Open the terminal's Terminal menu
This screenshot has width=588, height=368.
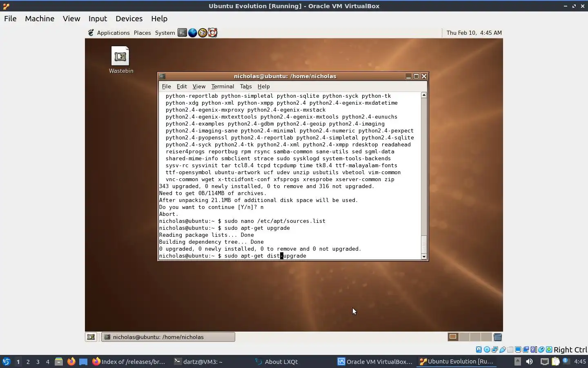(223, 86)
